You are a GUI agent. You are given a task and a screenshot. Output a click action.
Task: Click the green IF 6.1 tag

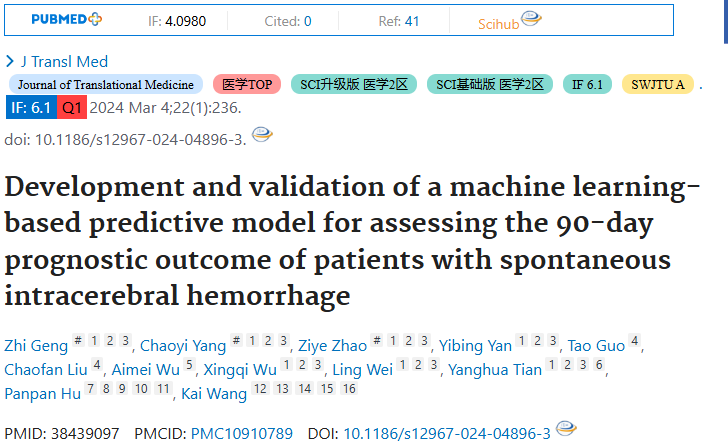point(587,84)
